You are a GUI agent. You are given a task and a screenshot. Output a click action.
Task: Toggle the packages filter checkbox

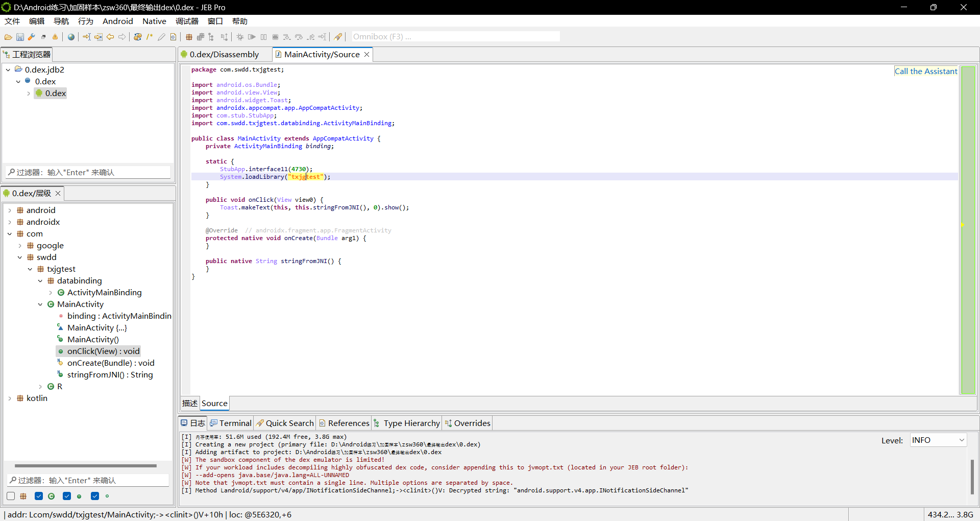tap(11, 496)
